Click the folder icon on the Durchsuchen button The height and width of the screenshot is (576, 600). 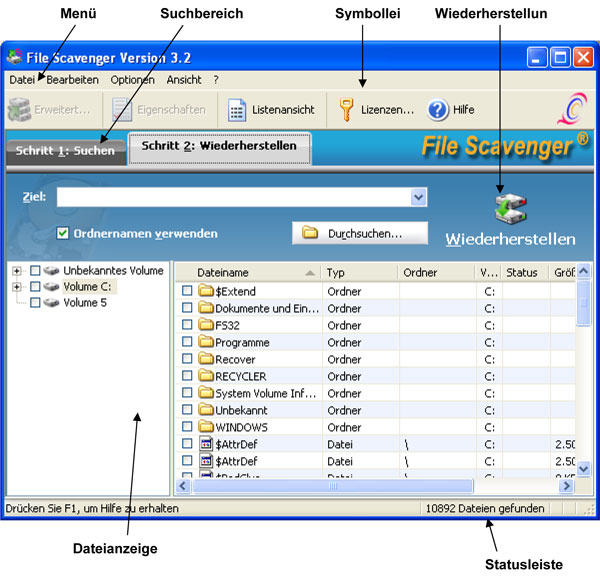310,232
